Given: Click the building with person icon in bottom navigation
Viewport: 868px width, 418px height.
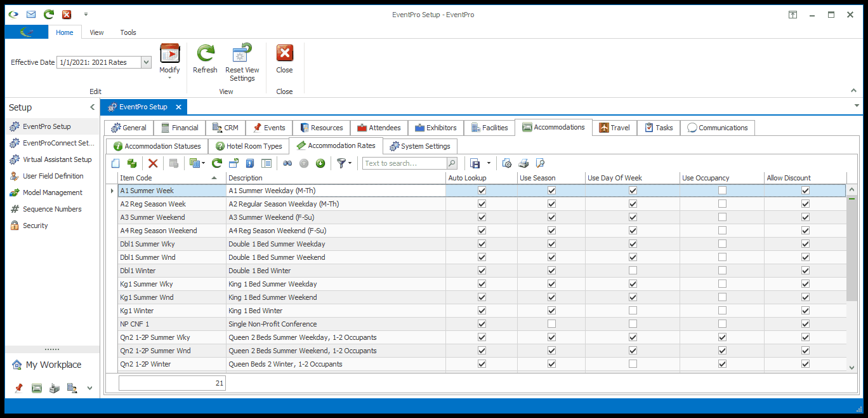Looking at the screenshot, I should click(x=72, y=388).
